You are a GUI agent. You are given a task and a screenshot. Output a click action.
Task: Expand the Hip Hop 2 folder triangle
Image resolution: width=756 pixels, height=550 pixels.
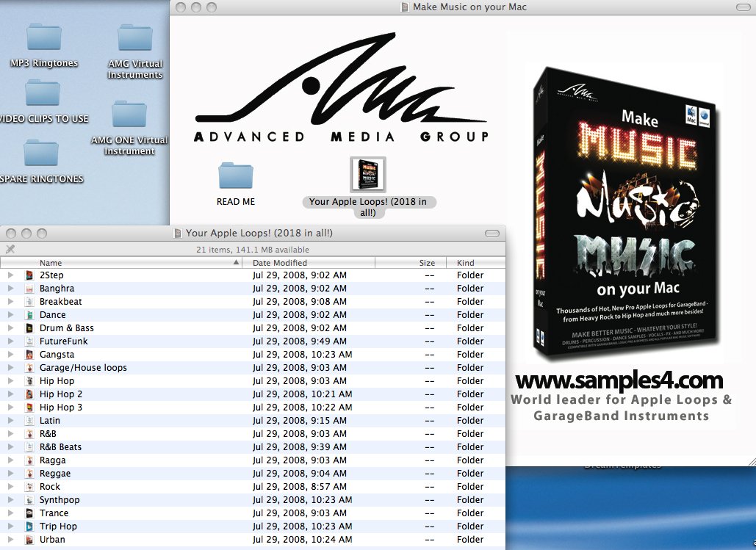[10, 394]
